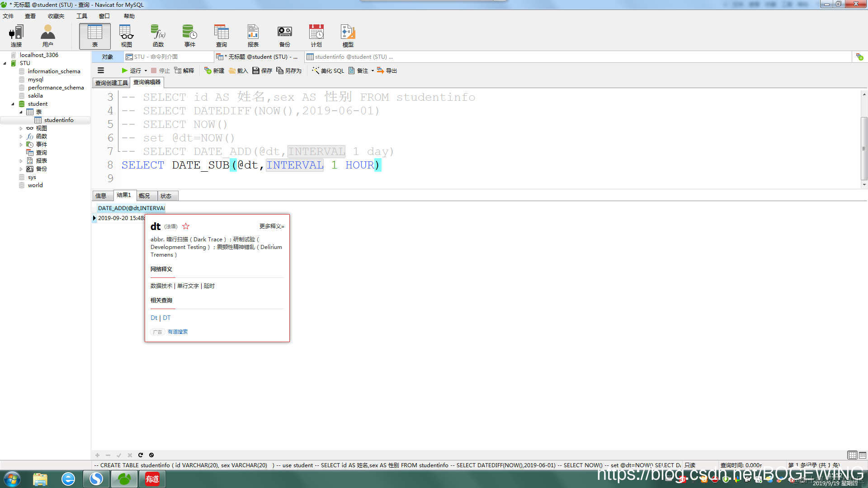Open Youdao dictionary in the taskbar
This screenshot has height=488, width=868.
click(x=152, y=479)
